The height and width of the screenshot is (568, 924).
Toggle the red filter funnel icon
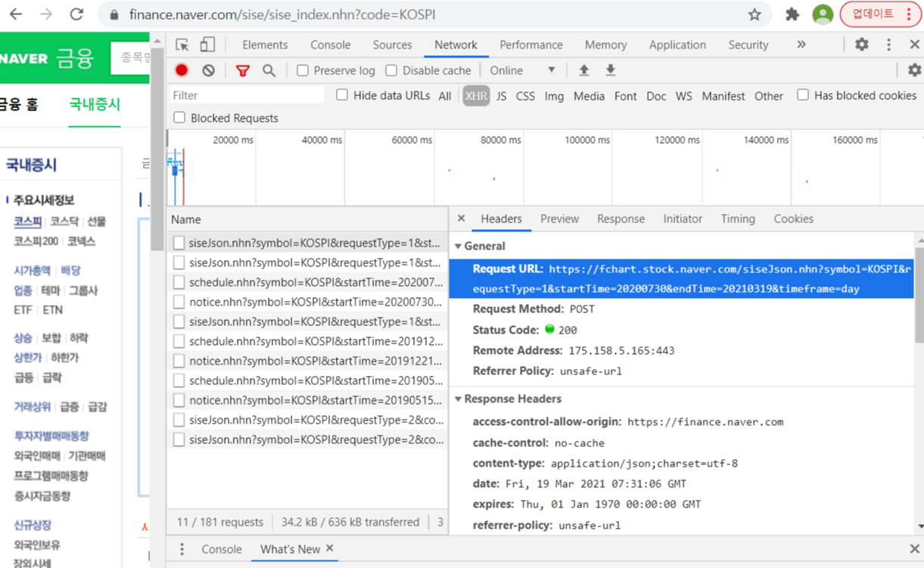242,70
